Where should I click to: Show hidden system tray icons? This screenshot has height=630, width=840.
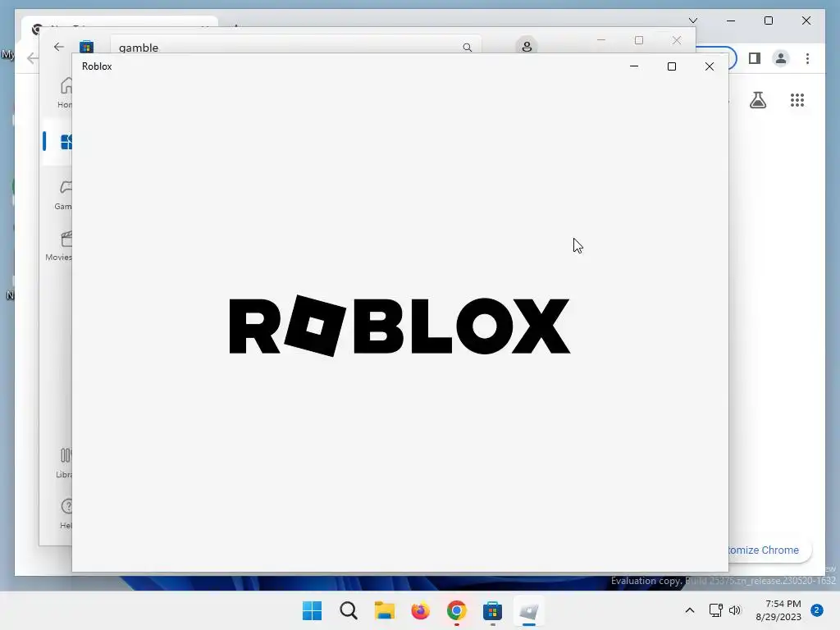[689, 610]
